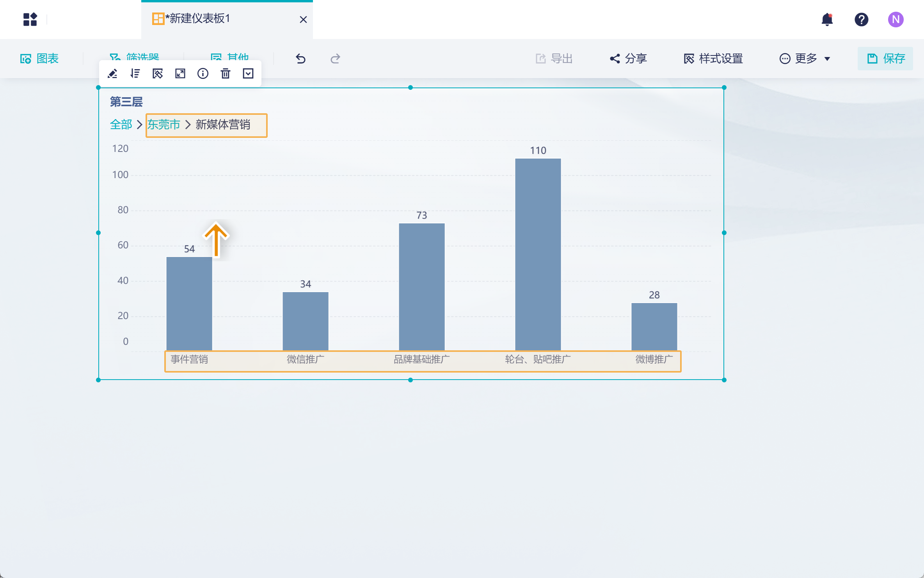This screenshot has height=578, width=924.
Task: Click the 73 data label
Action: 422,215
